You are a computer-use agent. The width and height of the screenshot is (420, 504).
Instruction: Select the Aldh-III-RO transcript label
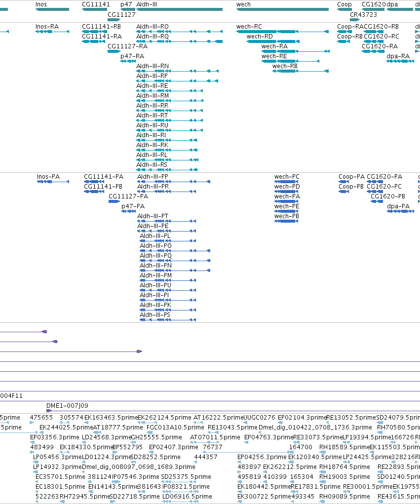pyautogui.click(x=153, y=26)
